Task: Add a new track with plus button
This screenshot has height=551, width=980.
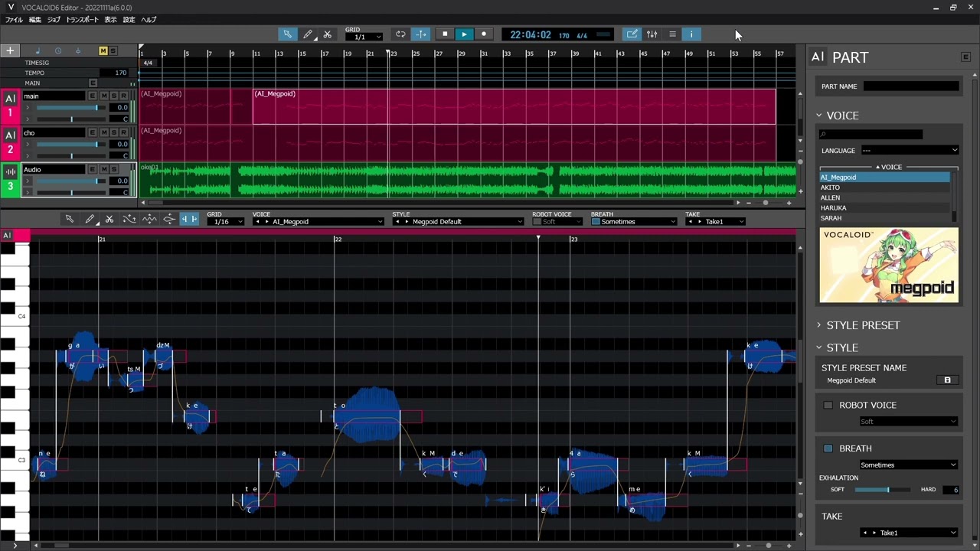Action: tap(10, 51)
